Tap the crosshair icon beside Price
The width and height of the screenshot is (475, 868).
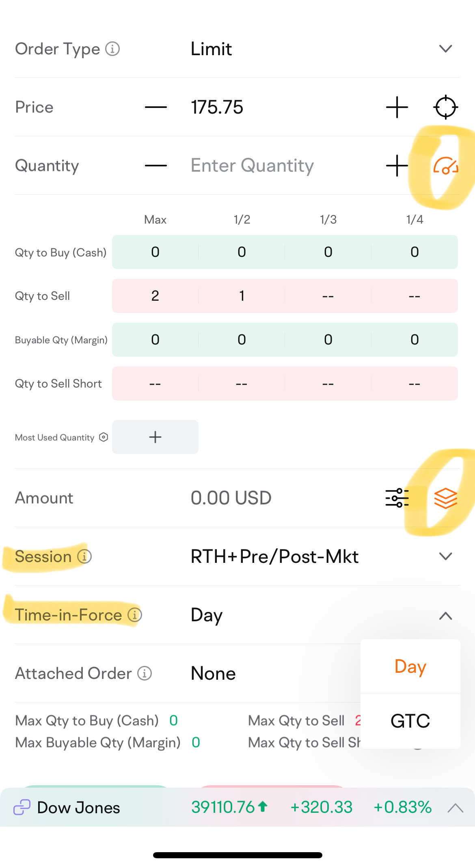tap(445, 107)
